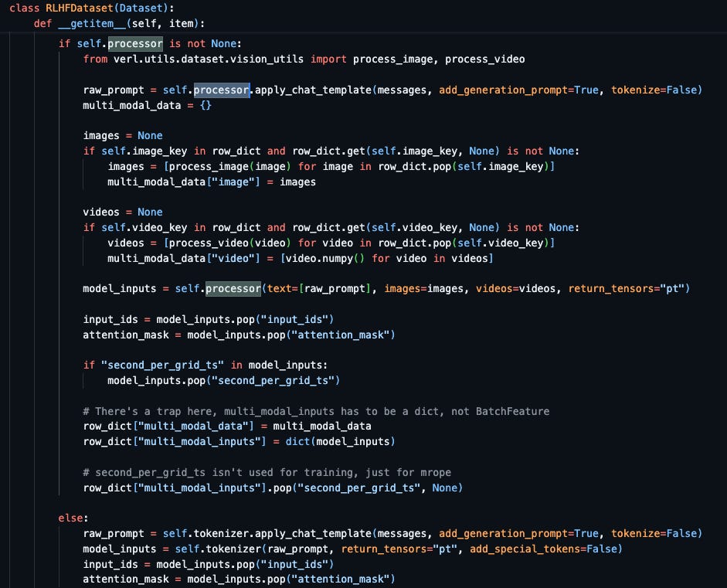This screenshot has height=588, width=727.
Task: Click 'self.tokenizer.apply_chat_template' call
Action: pos(267,534)
